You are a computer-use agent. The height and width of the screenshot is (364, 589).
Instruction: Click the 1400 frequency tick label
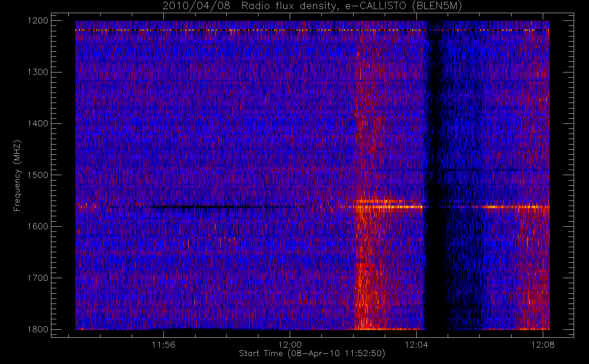[x=38, y=123]
